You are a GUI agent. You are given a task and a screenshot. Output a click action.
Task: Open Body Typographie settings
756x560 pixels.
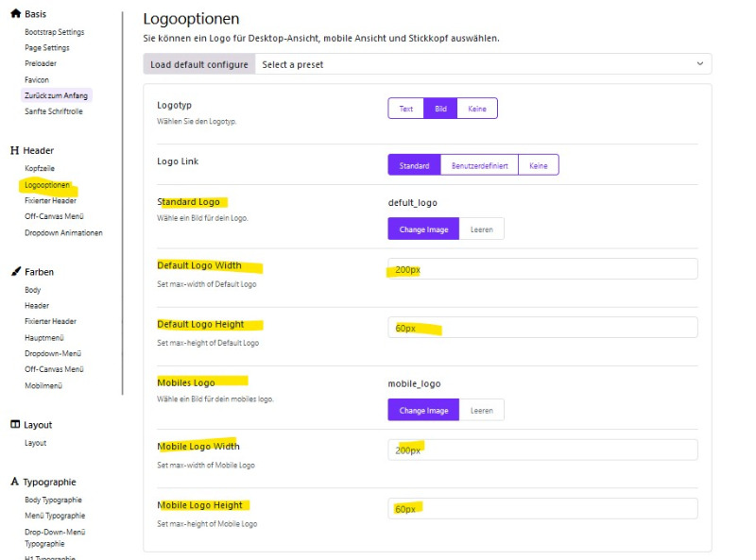[x=53, y=500]
